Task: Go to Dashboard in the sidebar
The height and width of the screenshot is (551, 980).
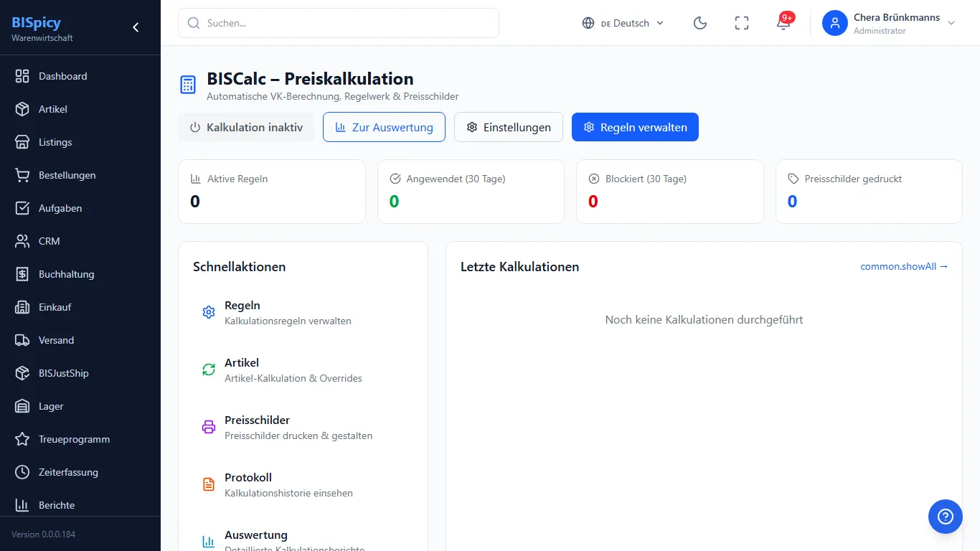Action: click(x=80, y=76)
